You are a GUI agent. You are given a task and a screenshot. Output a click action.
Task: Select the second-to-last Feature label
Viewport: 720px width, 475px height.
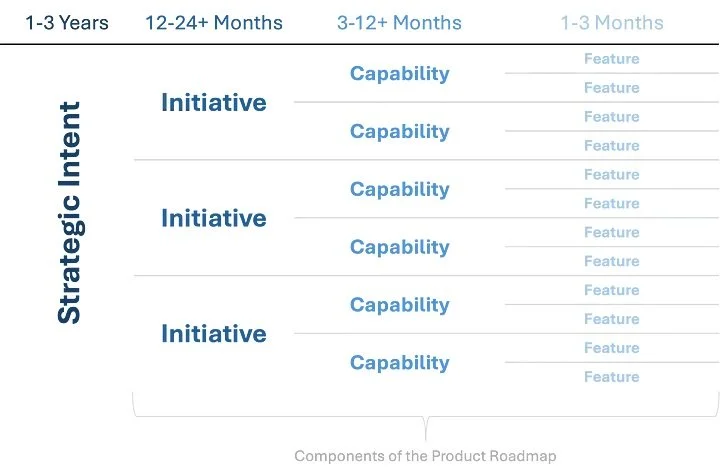(x=611, y=348)
